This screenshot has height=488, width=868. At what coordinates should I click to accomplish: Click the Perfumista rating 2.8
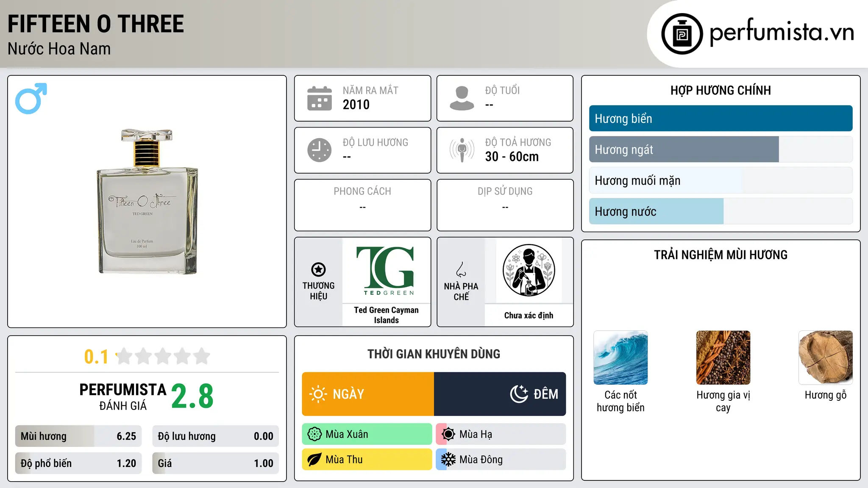[192, 396]
